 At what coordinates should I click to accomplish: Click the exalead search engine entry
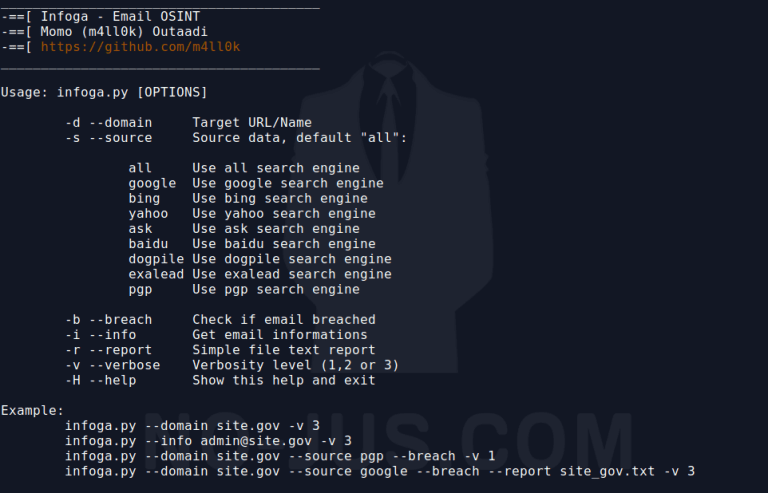(260, 275)
